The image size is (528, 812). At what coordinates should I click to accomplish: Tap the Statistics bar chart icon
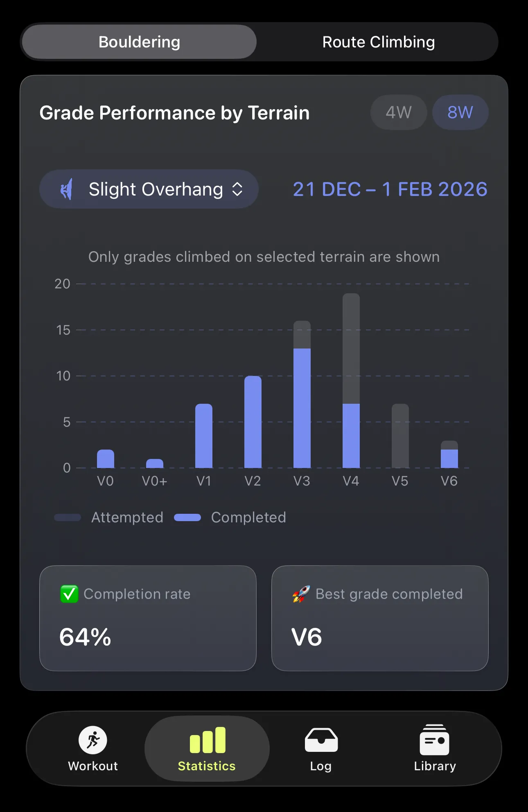click(x=207, y=740)
